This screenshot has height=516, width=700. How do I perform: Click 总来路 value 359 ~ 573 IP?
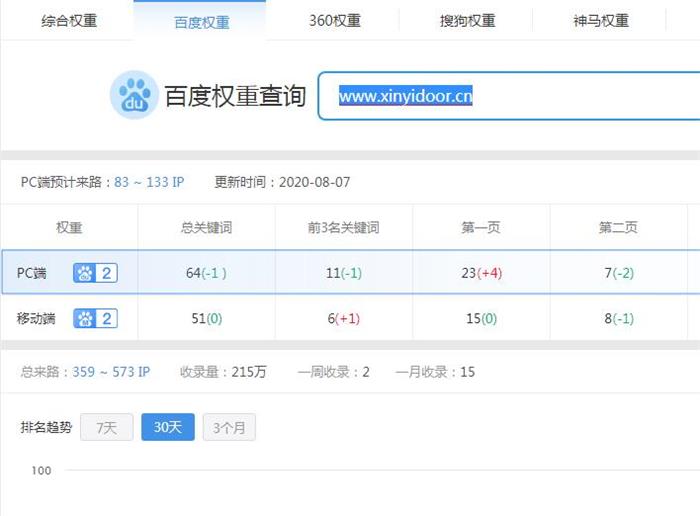tap(111, 372)
